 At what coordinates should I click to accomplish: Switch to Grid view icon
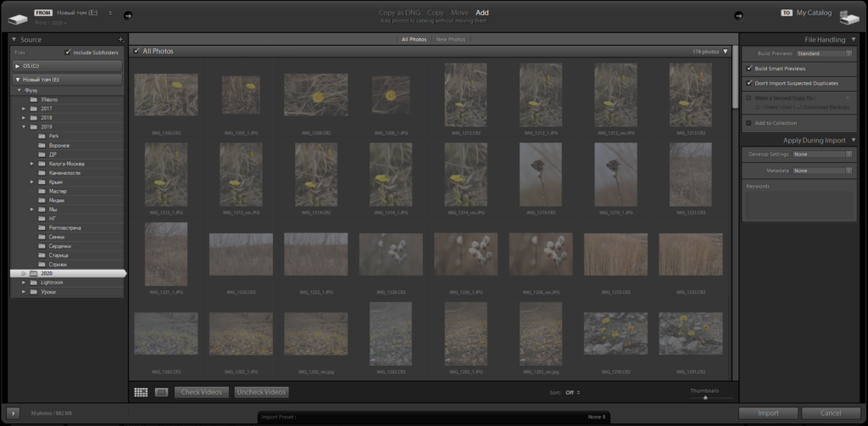(x=141, y=392)
